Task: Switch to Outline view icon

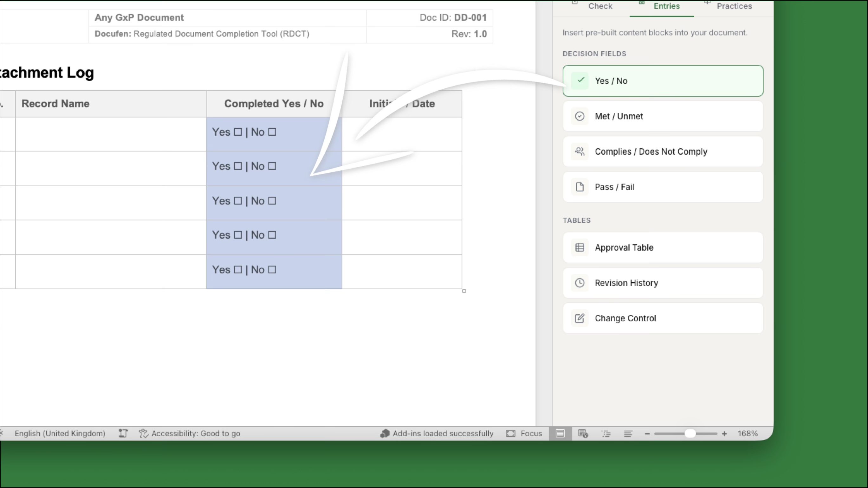Action: [606, 434]
